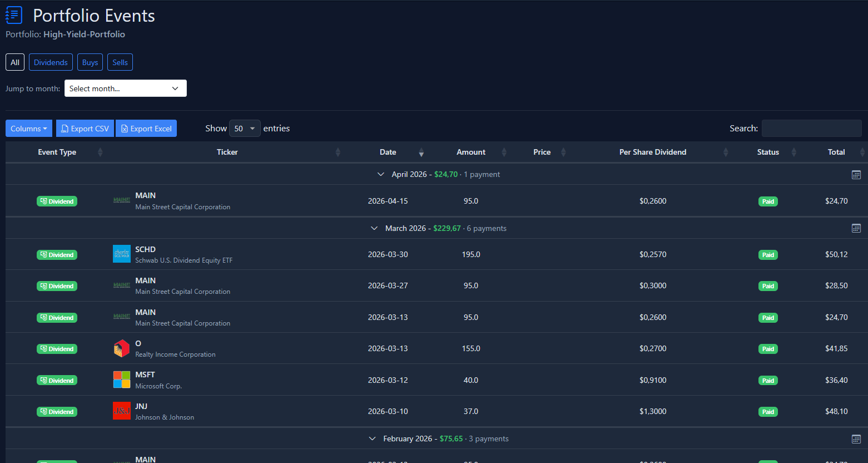Click Realty Income Corporation text

point(175,354)
